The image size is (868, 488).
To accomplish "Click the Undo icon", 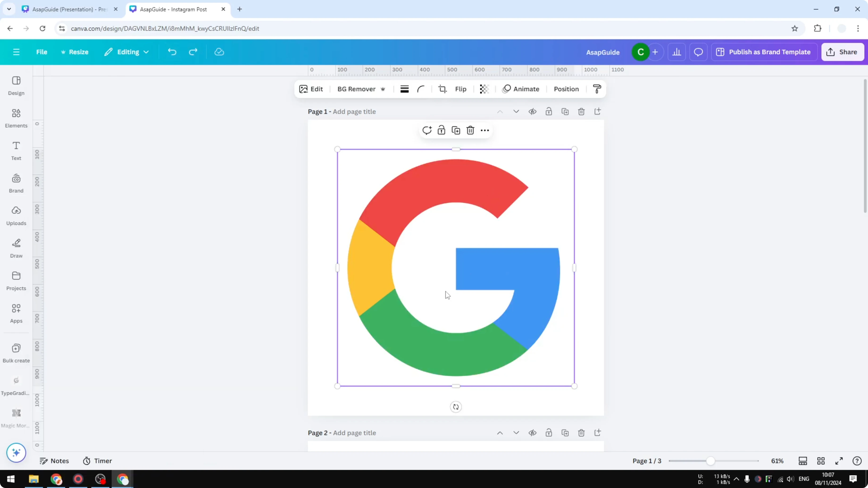I will (172, 52).
